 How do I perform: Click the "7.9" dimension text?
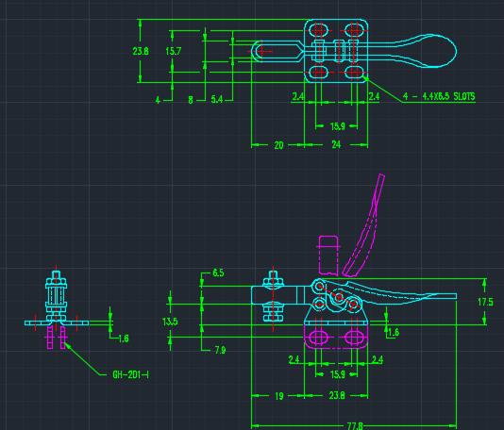[x=220, y=350]
